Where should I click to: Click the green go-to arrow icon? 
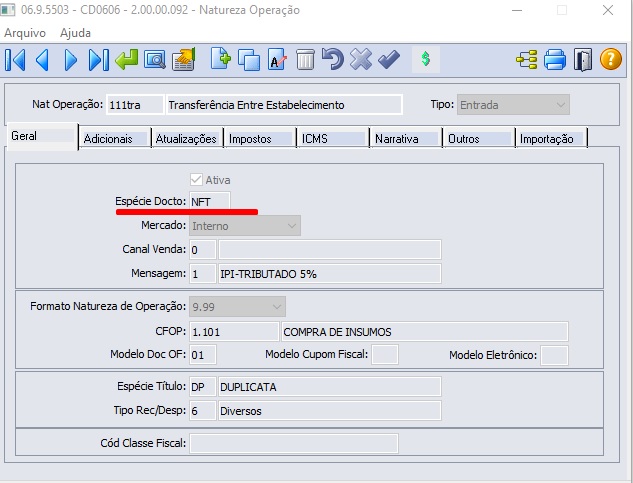pos(126,60)
